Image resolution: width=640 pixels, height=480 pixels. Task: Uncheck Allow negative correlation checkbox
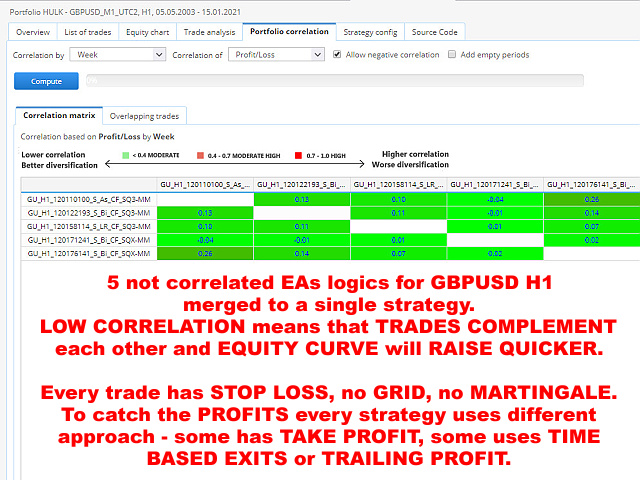tap(337, 54)
